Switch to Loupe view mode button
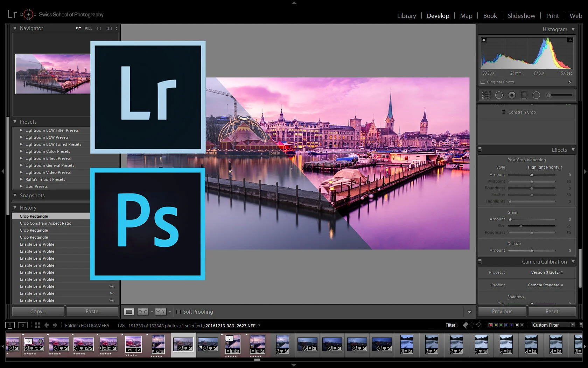This screenshot has width=588, height=368. click(x=129, y=312)
